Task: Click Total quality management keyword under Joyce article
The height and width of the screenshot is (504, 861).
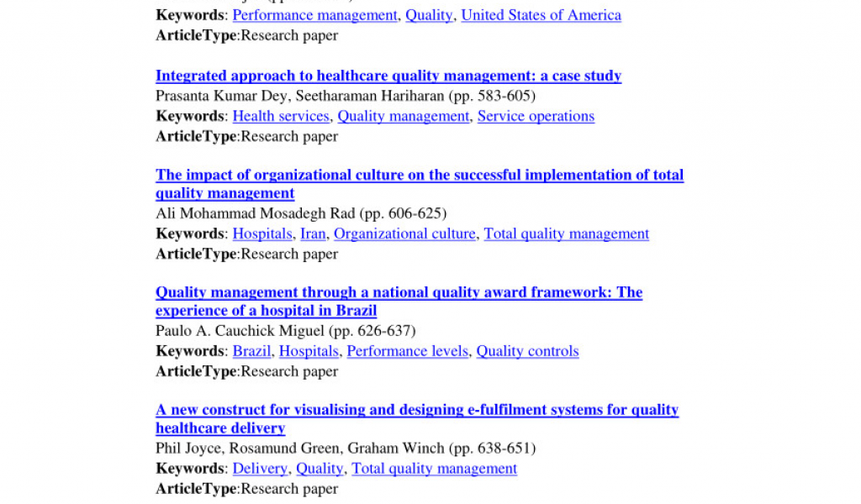Action: (435, 469)
